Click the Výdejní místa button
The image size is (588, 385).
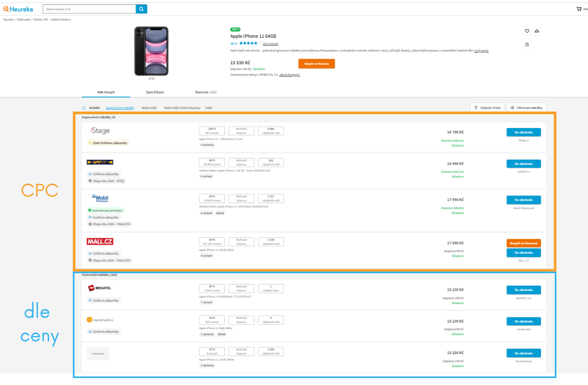tap(487, 107)
